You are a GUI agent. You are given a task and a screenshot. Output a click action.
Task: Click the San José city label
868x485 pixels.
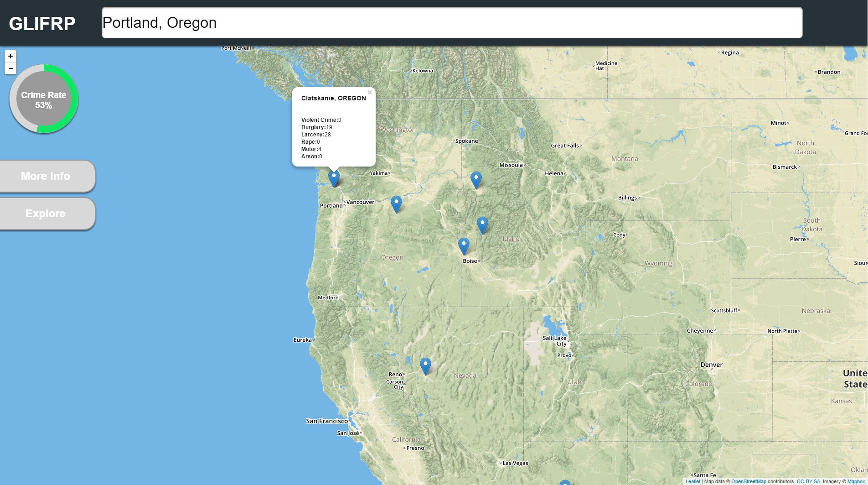348,433
